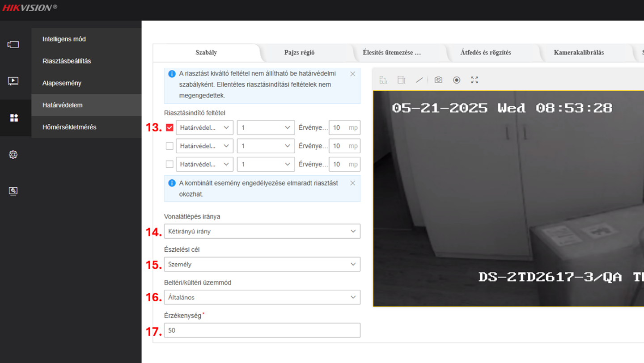The image size is (644, 363).
Task: Expand the Beltéri/kültéri üzemmód dropdown
Action: click(262, 297)
